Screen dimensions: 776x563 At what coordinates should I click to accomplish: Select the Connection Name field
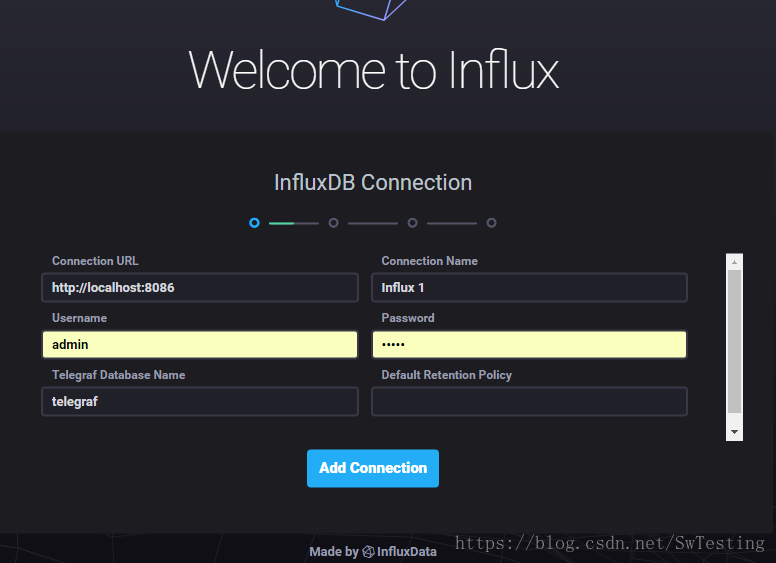click(x=529, y=287)
